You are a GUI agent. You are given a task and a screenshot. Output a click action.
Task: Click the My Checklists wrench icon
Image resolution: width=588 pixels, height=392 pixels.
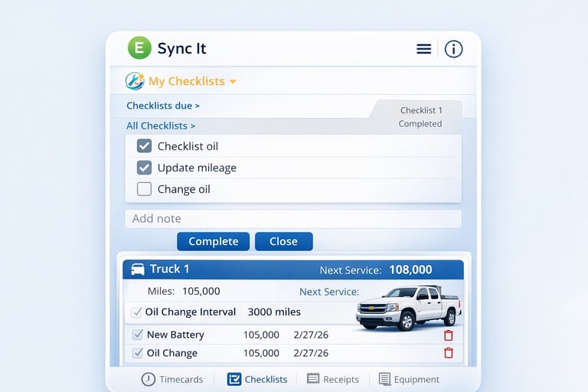point(135,81)
